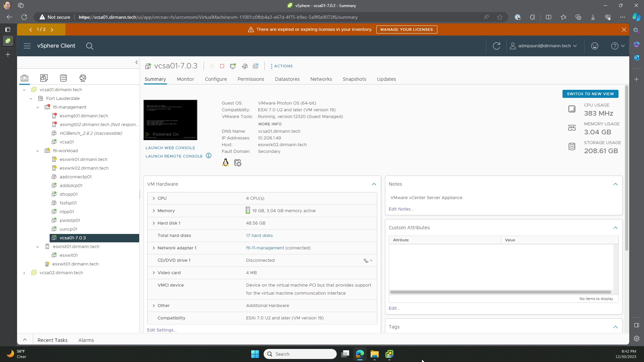Expand the Hard disk 1 row
This screenshot has width=644, height=362.
[154, 223]
